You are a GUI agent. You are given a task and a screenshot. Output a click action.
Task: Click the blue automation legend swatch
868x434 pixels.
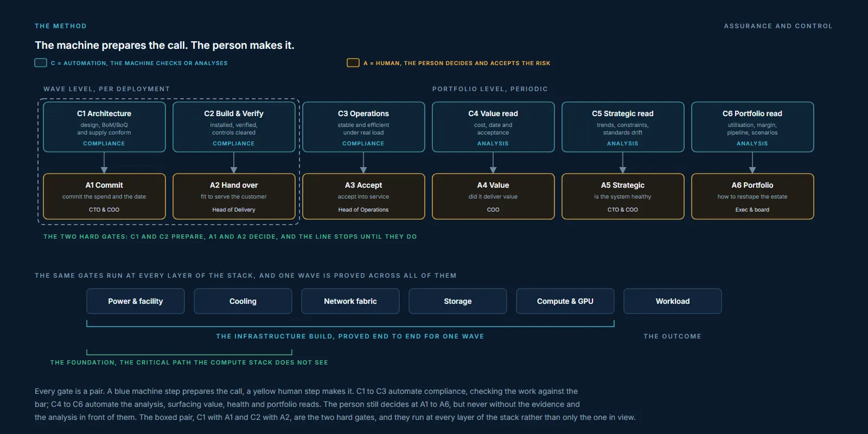(41, 63)
